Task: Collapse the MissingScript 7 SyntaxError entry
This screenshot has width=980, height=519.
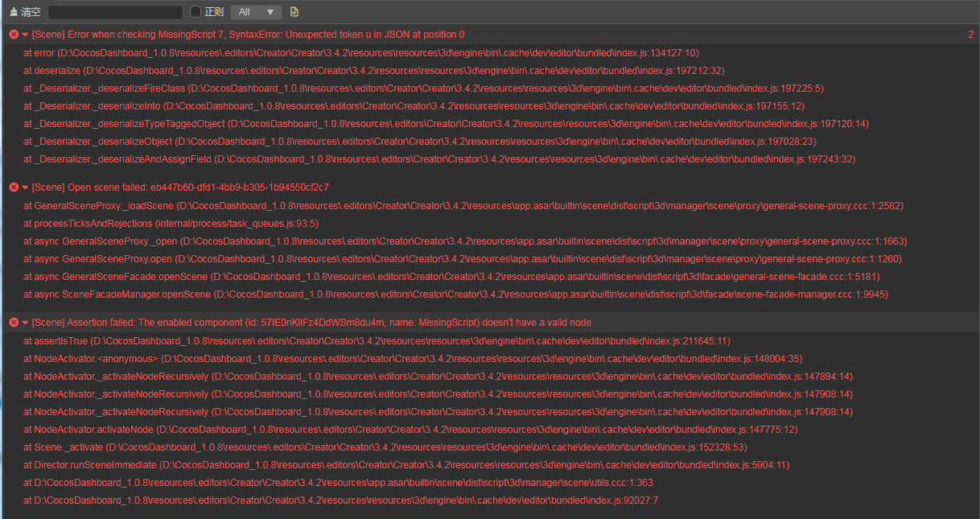Action: (25, 35)
